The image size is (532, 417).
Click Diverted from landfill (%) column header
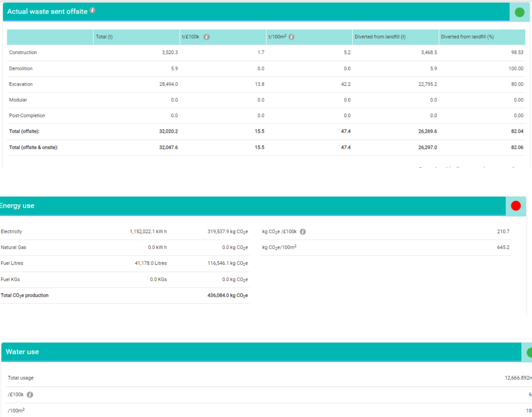(467, 37)
